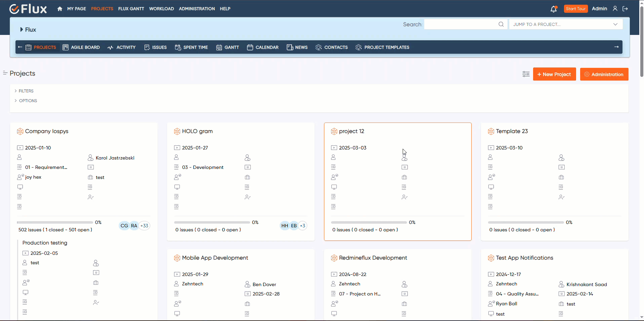Click project 12 cube icon
Image resolution: width=644 pixels, height=321 pixels.
334,131
